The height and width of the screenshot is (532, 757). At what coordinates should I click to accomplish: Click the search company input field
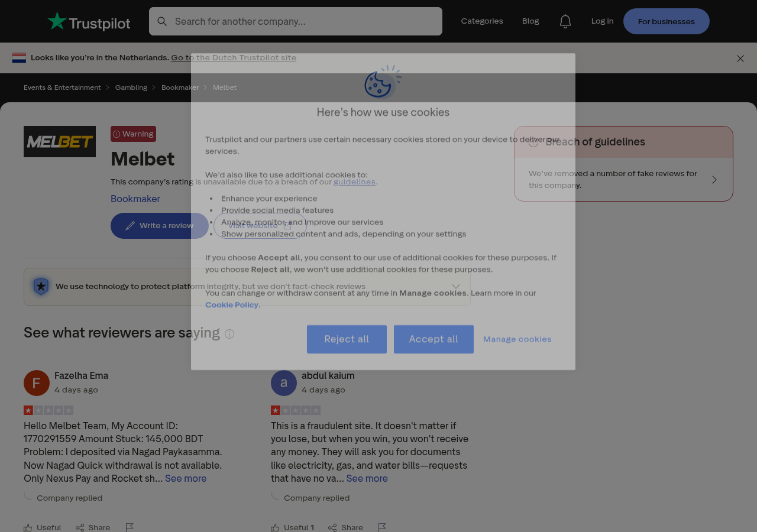coord(296,21)
